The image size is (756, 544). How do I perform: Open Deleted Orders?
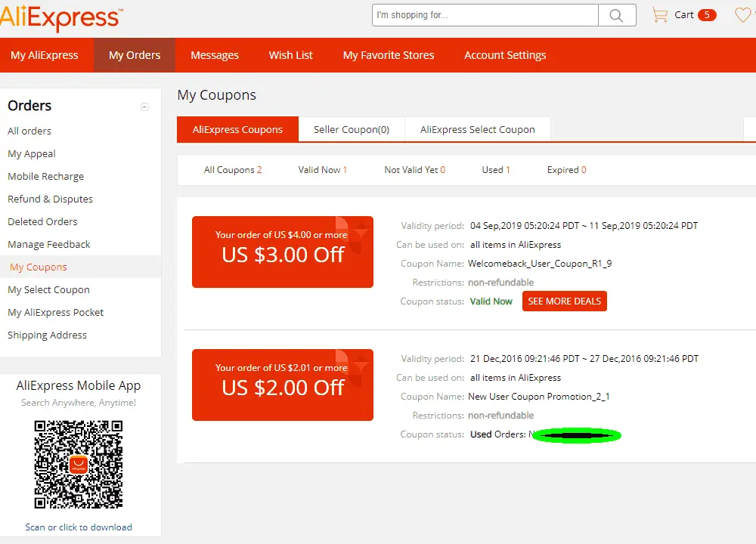(x=42, y=221)
